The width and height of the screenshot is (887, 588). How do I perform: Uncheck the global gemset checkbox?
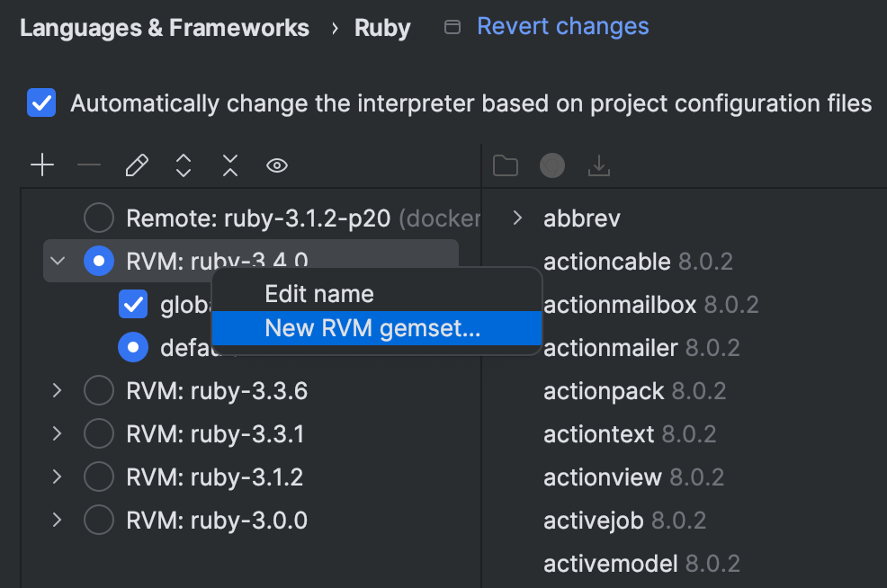[133, 304]
